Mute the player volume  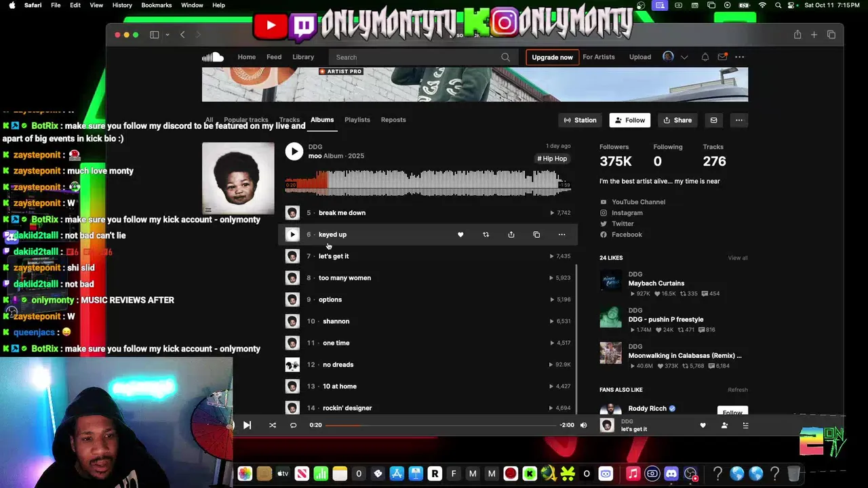click(x=583, y=425)
